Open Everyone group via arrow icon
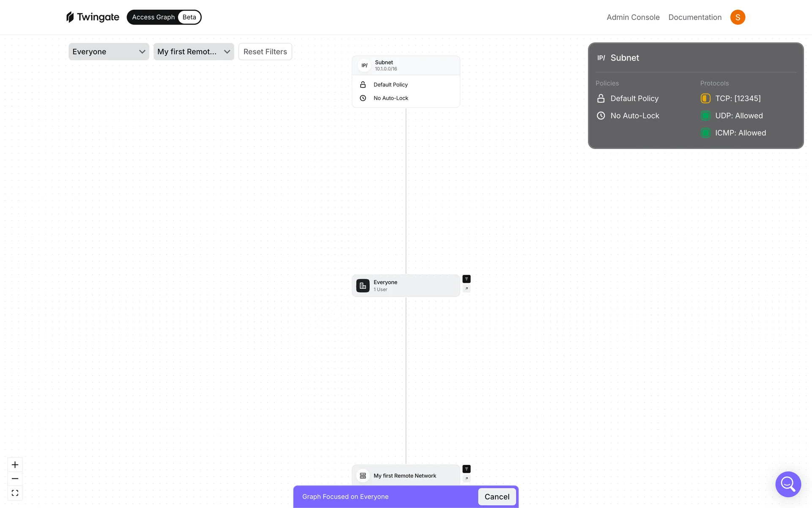 (x=466, y=289)
